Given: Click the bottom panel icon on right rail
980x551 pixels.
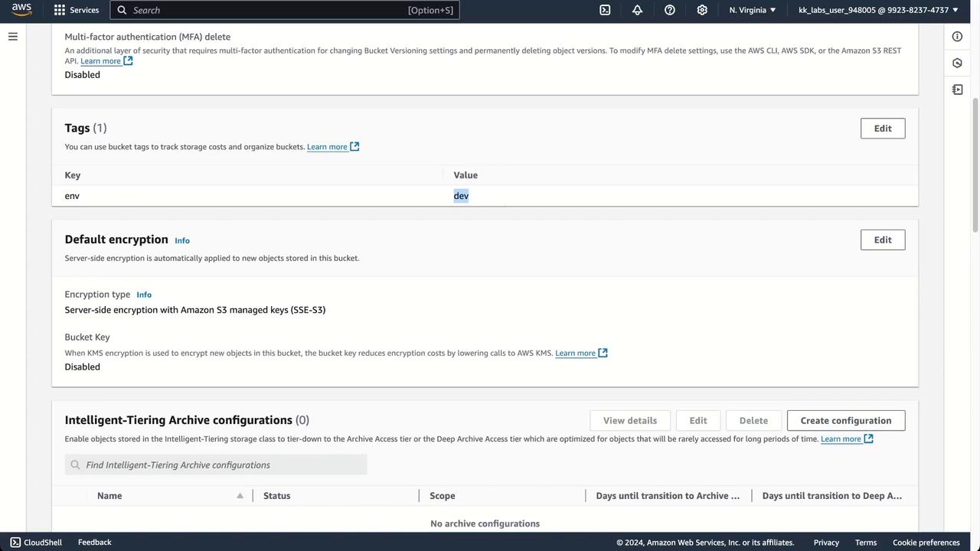Looking at the screenshot, I should pos(957,90).
